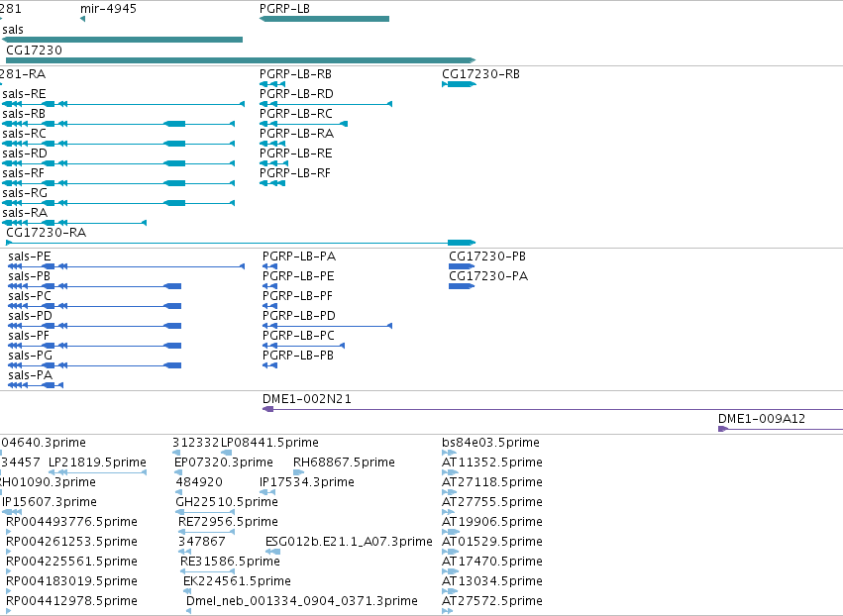843x616 pixels.
Task: Select the sals-RG transcript glyph
Action: [118, 203]
